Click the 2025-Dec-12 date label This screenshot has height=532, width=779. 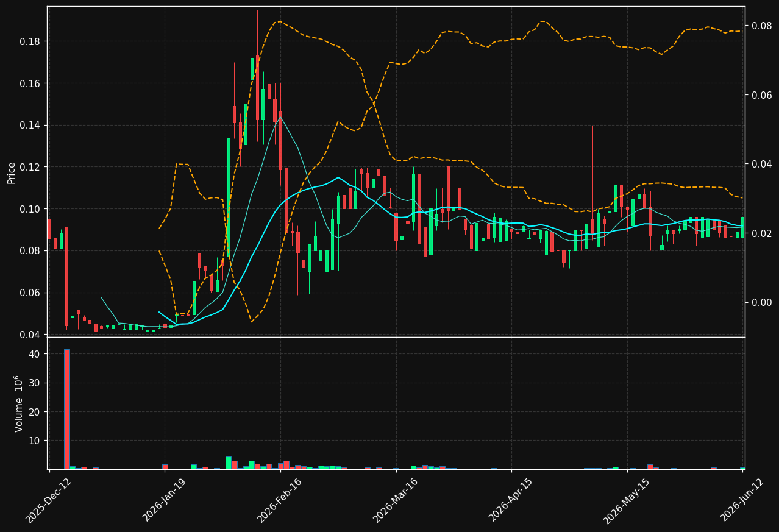(x=48, y=500)
